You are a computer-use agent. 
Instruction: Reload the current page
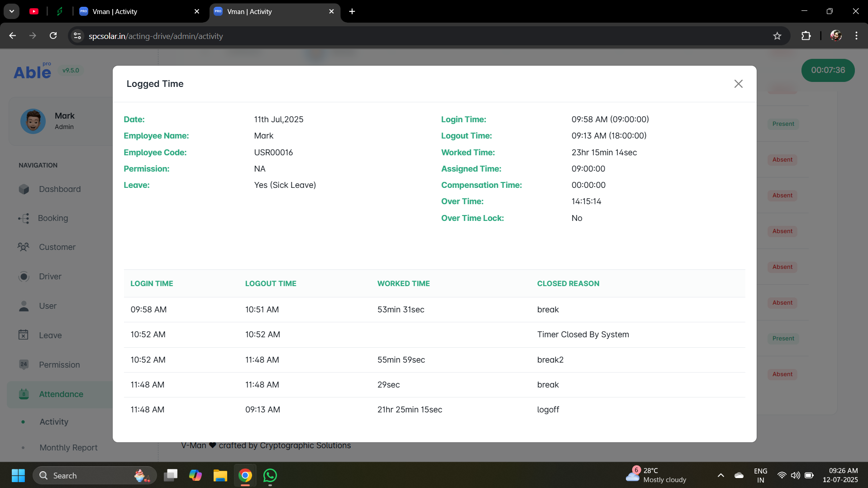(x=53, y=36)
